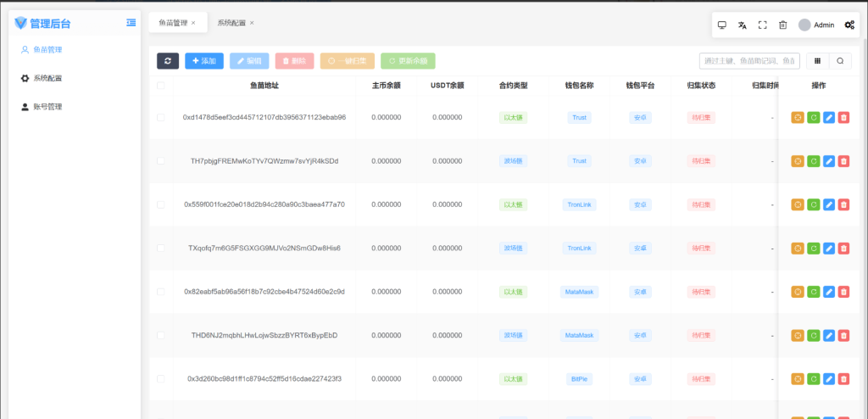
Task: Refresh balance icon for 0x82eabf5ab row
Action: click(813, 292)
